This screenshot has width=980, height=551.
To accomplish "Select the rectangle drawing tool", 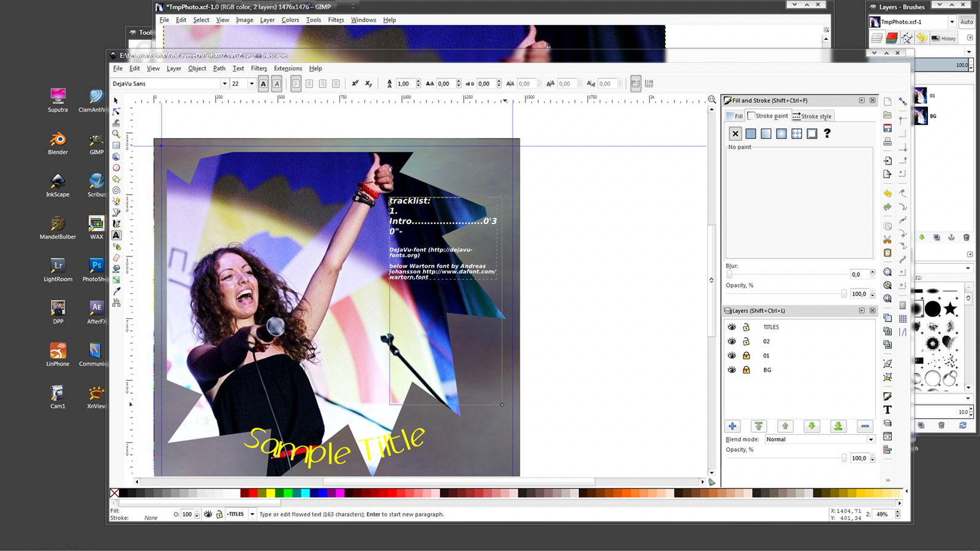I will pos(116,145).
